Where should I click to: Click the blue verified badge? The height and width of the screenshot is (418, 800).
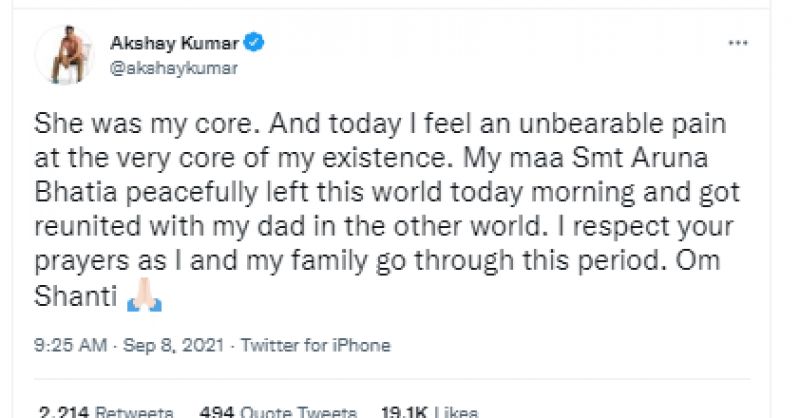tap(256, 44)
